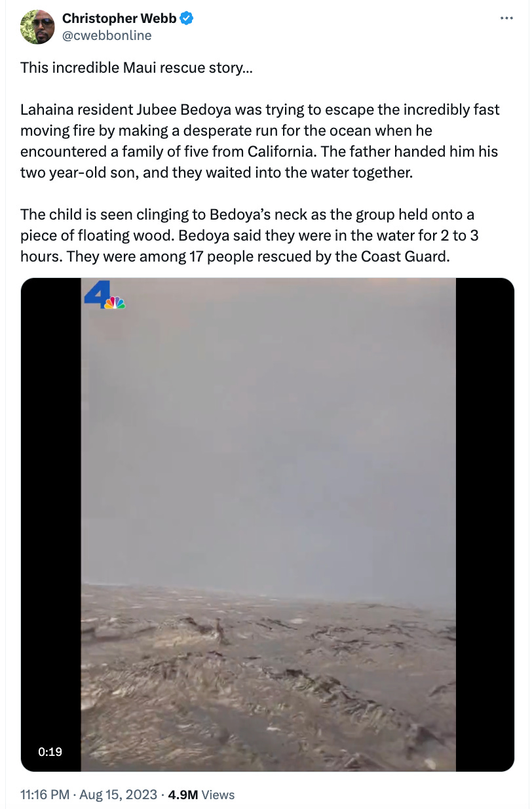Click the video's left black letterbox bar
Image resolution: width=532 pixels, height=809 pixels.
tap(51, 524)
